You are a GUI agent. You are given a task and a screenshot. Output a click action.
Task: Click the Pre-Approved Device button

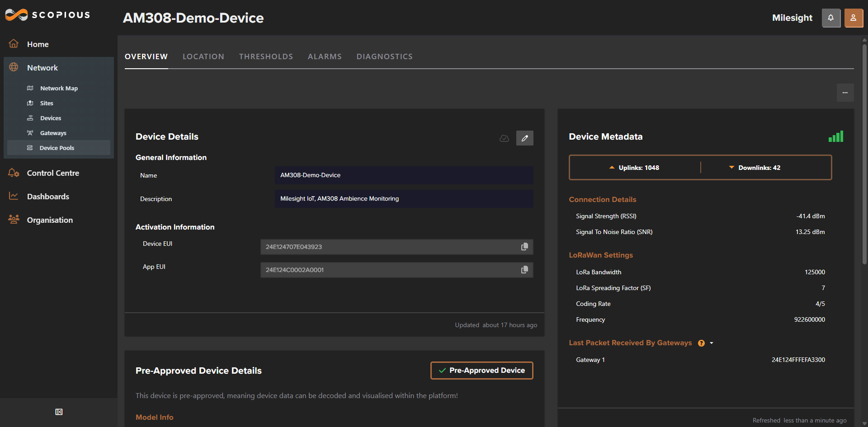(482, 371)
